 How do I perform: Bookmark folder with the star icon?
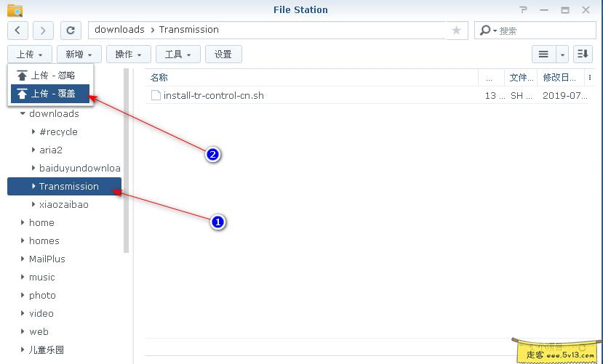[x=456, y=30]
